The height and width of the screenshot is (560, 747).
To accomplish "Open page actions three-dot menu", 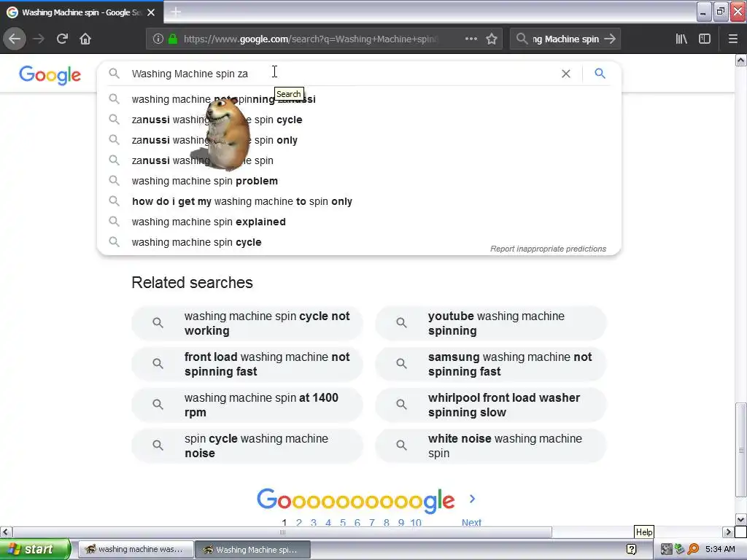I will [x=471, y=39].
